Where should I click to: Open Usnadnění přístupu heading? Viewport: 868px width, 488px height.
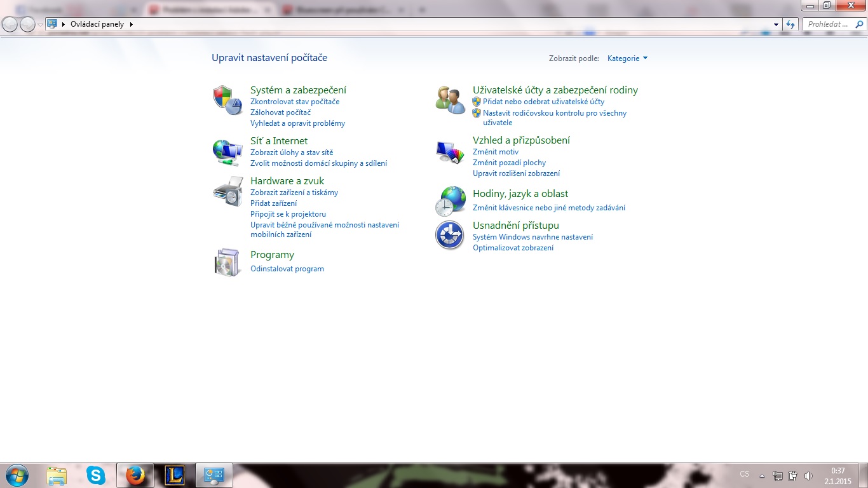516,226
